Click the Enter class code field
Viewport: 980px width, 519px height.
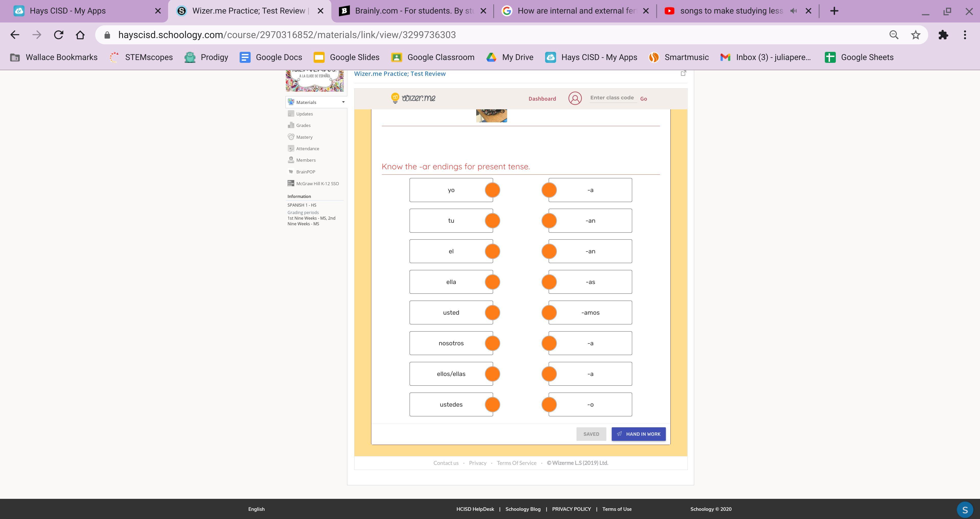pos(612,98)
